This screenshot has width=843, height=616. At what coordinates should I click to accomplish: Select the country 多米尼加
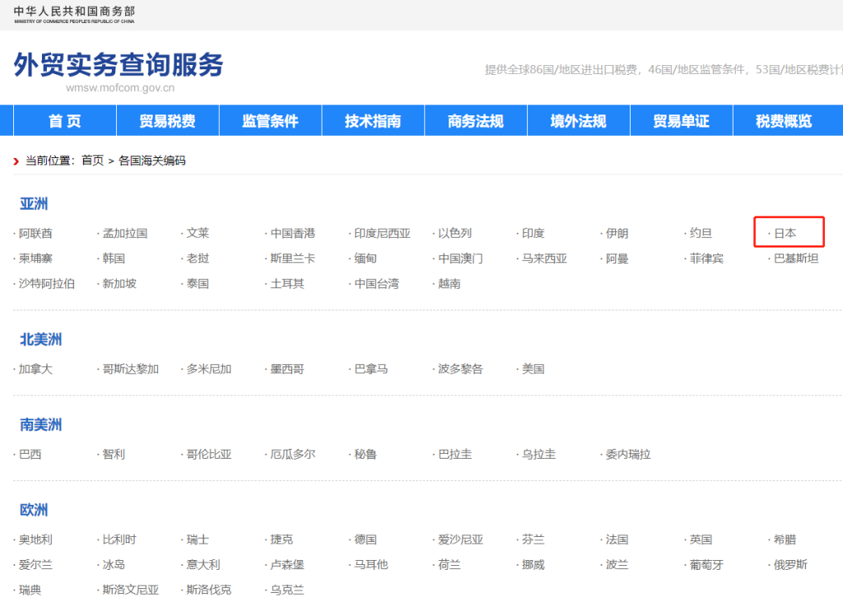point(208,369)
